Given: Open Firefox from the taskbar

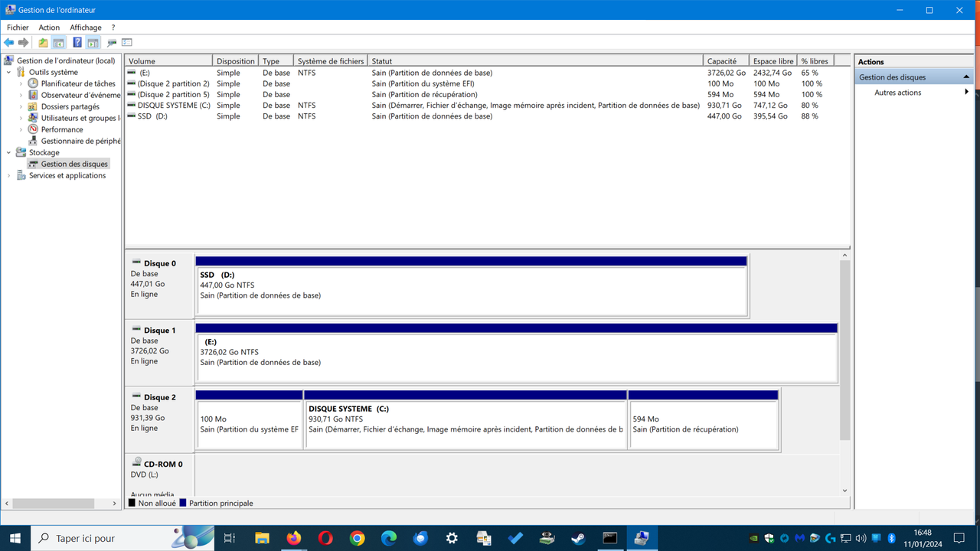Looking at the screenshot, I should click(x=294, y=538).
